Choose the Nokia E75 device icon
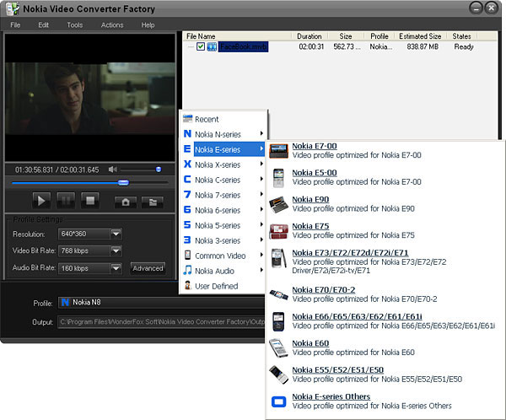This screenshot has width=506, height=420. click(x=277, y=231)
